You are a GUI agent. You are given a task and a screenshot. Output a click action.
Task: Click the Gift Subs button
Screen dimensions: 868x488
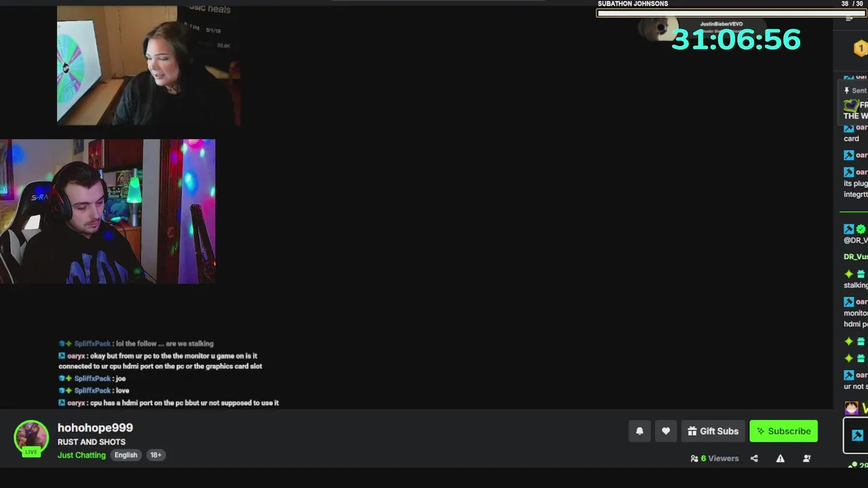(x=713, y=431)
